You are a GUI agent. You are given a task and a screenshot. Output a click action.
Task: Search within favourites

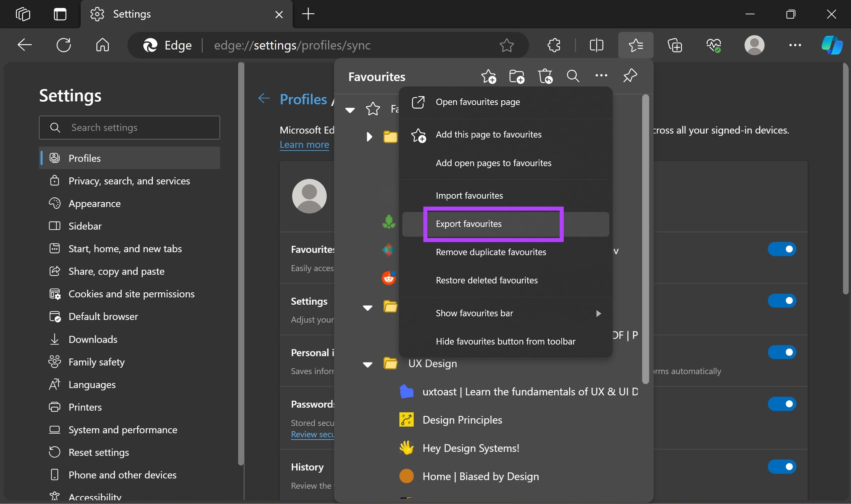573,76
